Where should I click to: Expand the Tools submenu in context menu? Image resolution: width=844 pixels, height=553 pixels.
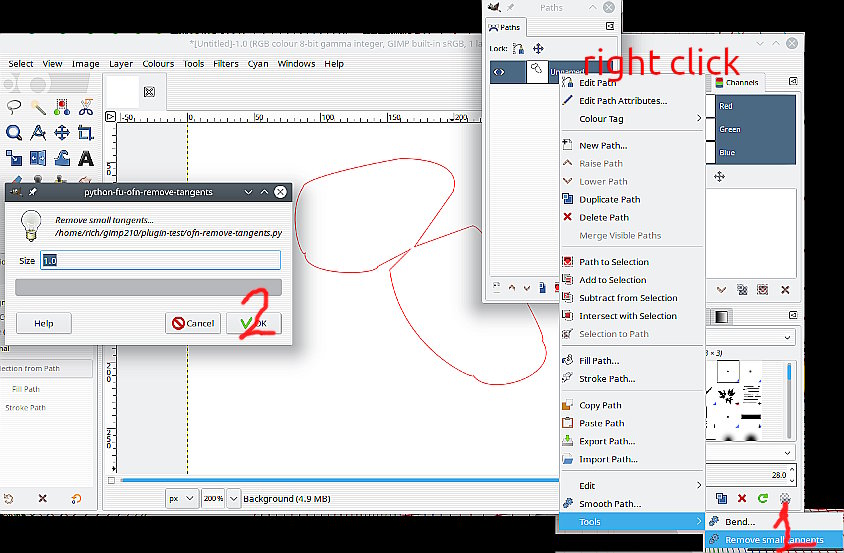(x=632, y=521)
